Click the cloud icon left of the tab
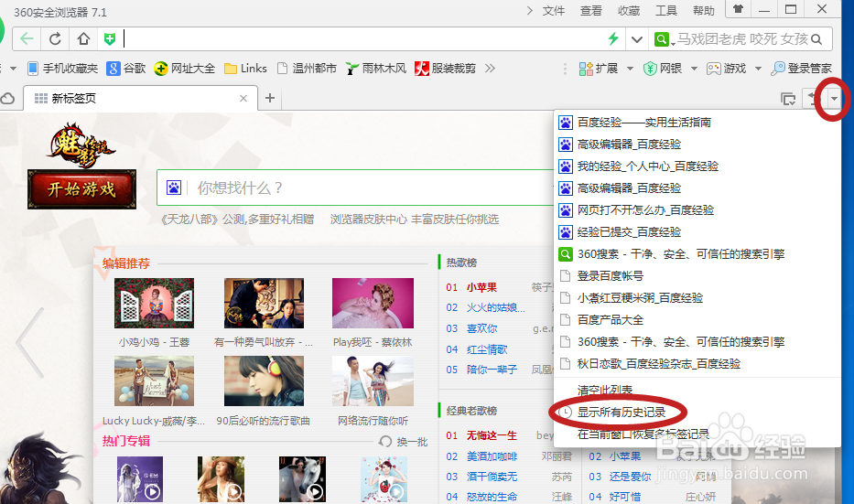 click(x=7, y=99)
